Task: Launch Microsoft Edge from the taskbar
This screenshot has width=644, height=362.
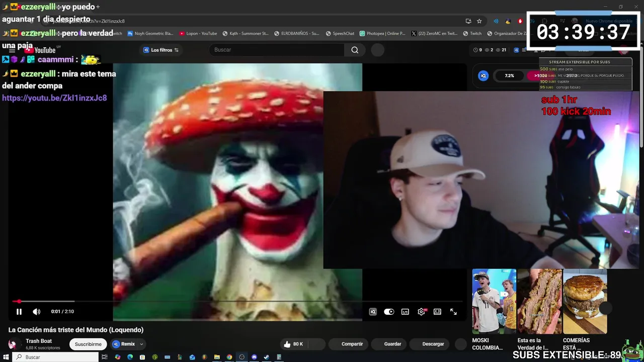Action: click(130, 357)
